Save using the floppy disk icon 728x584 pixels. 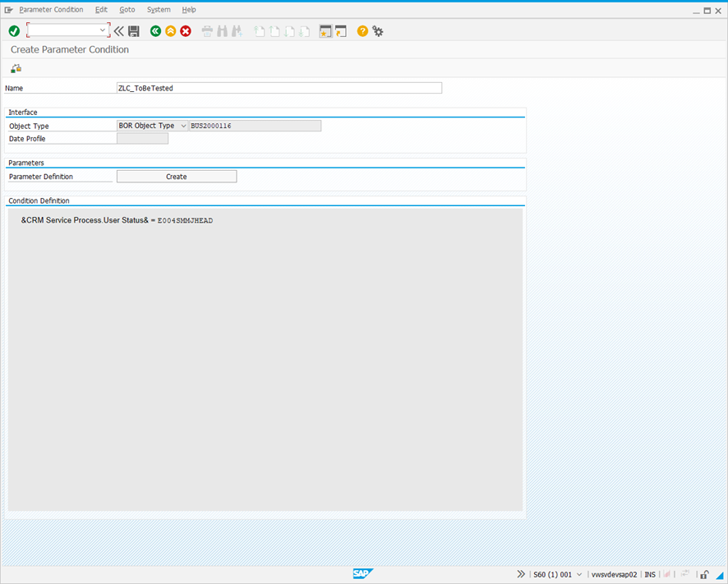134,31
